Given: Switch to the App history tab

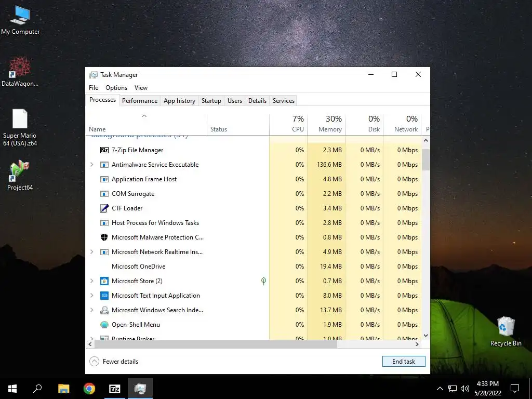Looking at the screenshot, I should click(x=179, y=101).
